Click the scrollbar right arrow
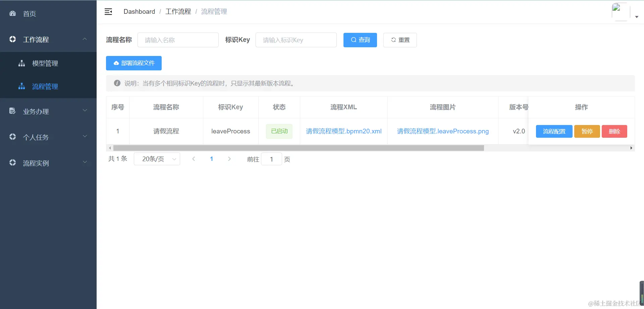 pyautogui.click(x=631, y=148)
